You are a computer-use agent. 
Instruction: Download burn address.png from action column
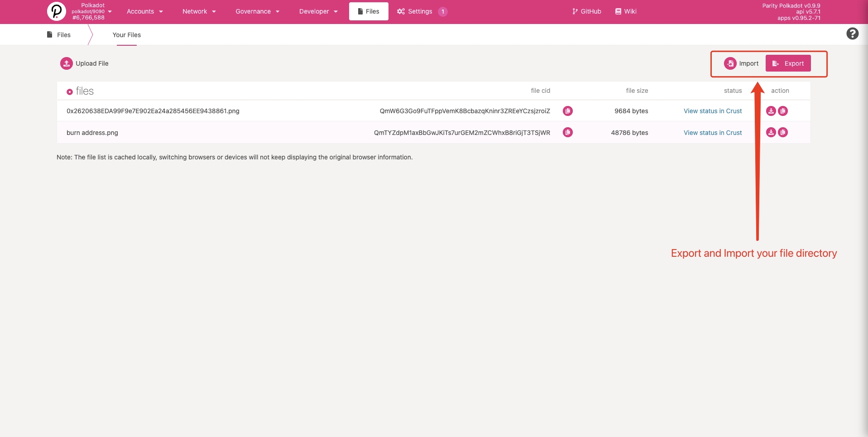click(x=771, y=132)
